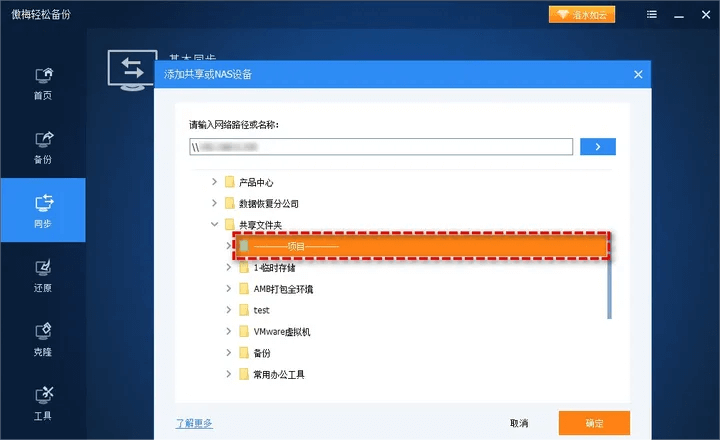This screenshot has height=440, width=720.
Task: Minimize the 傲梅轻松备份 main window
Action: 679,15
